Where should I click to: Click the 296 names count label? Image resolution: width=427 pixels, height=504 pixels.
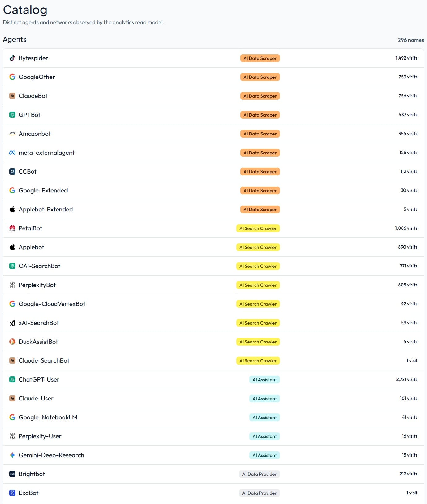tap(411, 40)
